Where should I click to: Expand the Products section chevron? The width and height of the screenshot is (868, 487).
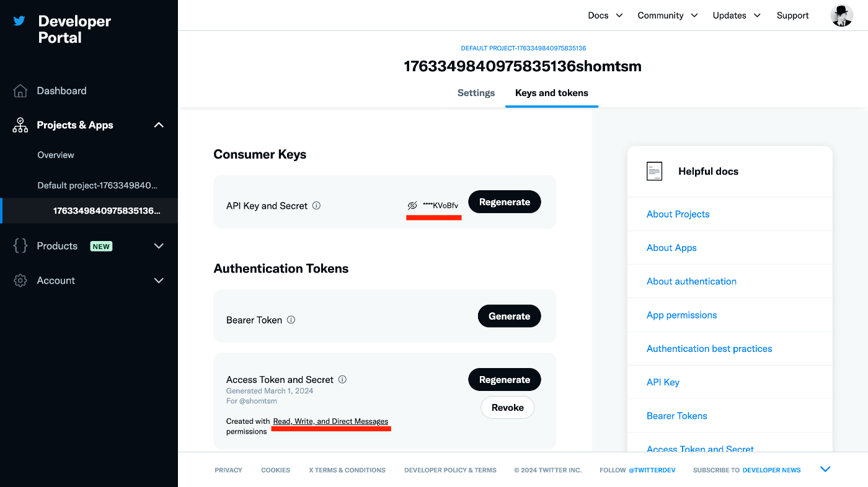(159, 246)
